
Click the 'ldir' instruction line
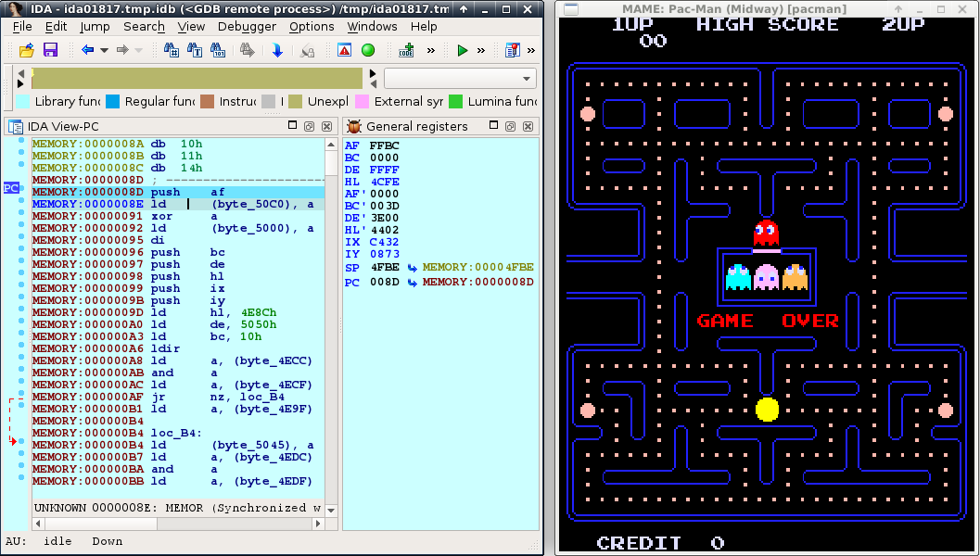178,348
